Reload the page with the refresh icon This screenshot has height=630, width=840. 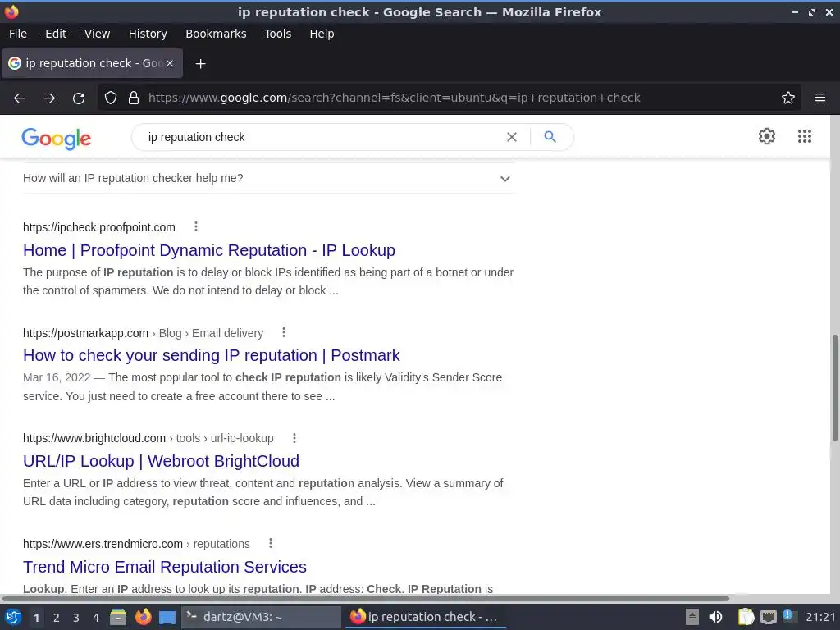point(79,98)
